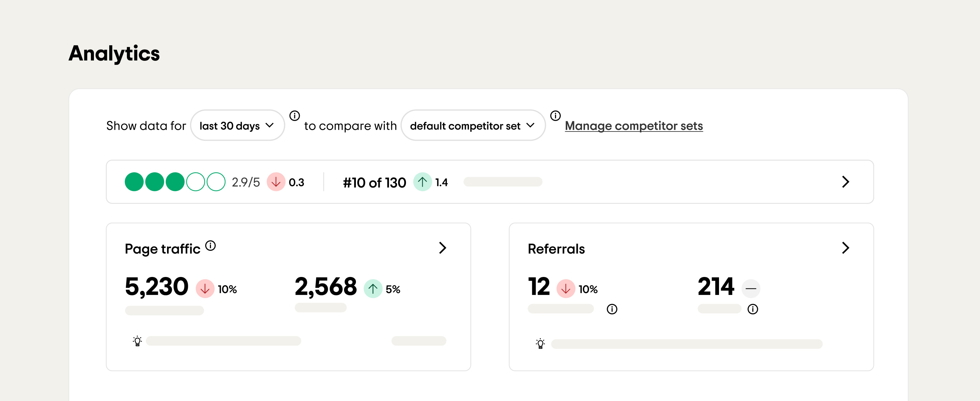
Task: Click the info icon under the Referrals 12 metric
Action: [612, 309]
